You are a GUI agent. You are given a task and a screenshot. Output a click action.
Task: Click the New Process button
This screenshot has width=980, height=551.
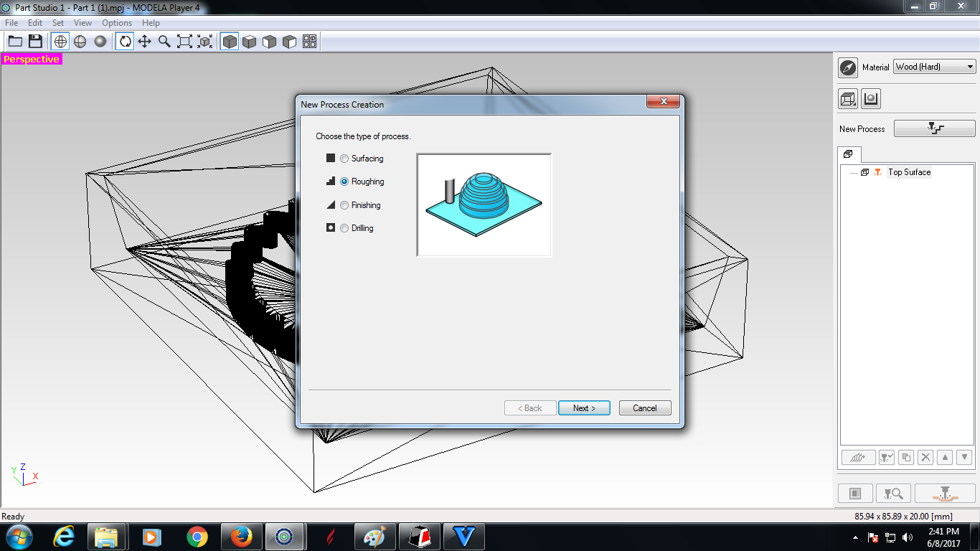935,128
